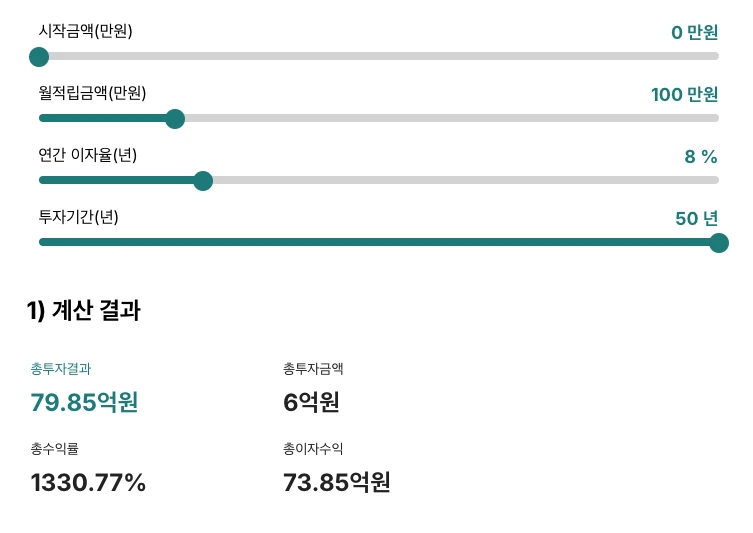This screenshot has width=753, height=533.
Task: Click the 투자기간(년) label
Action: coord(78,217)
